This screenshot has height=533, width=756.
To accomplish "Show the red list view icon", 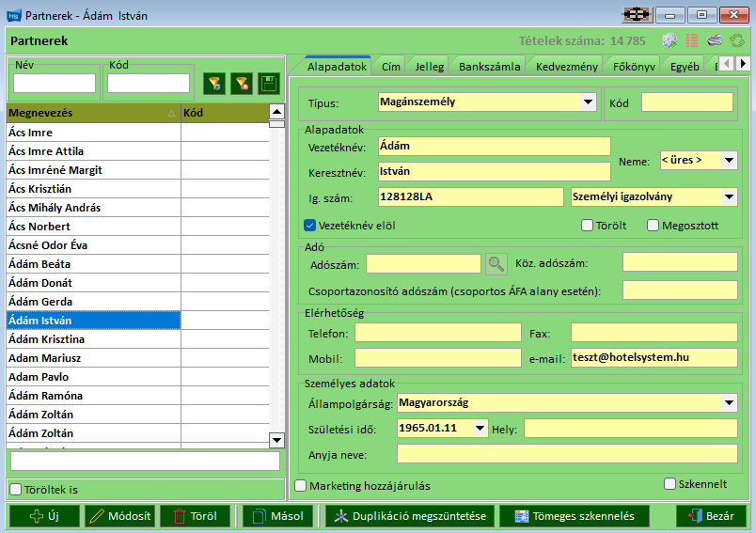I will pyautogui.click(x=692, y=40).
